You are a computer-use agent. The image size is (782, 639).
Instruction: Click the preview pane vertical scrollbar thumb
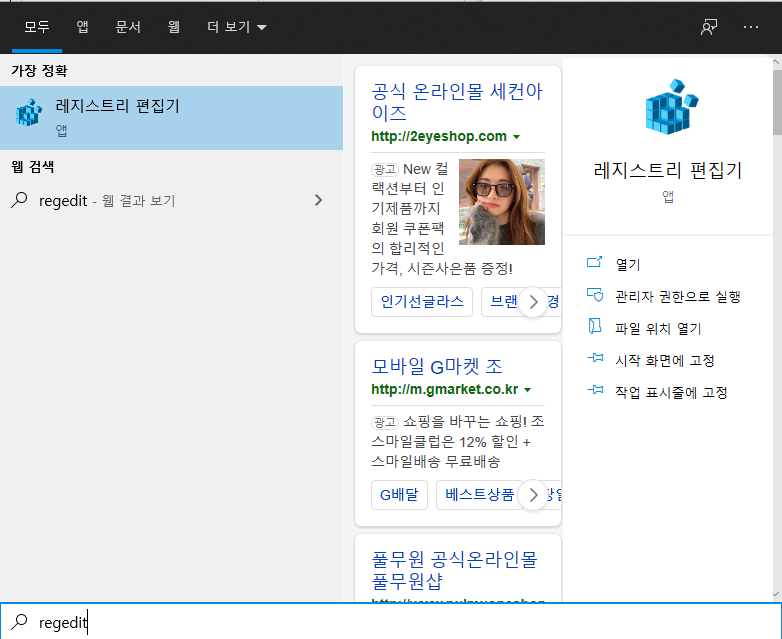pyautogui.click(x=777, y=102)
